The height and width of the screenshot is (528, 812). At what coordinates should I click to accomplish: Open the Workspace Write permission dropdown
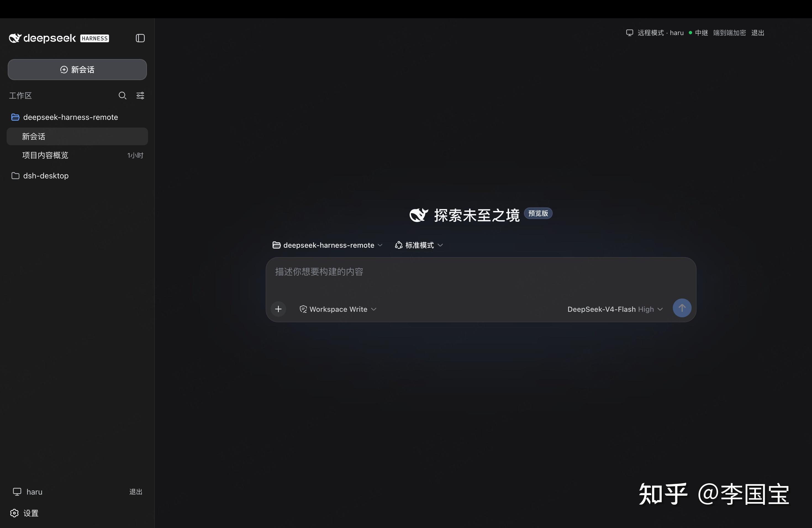tap(338, 309)
